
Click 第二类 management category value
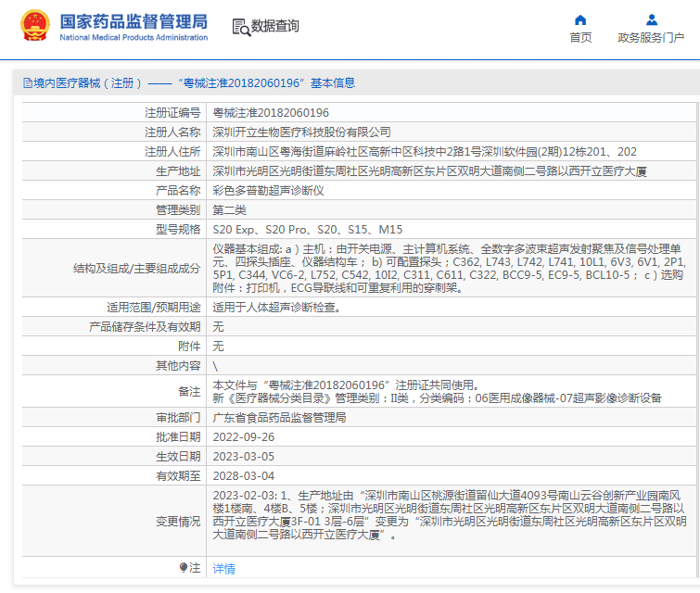coord(229,210)
